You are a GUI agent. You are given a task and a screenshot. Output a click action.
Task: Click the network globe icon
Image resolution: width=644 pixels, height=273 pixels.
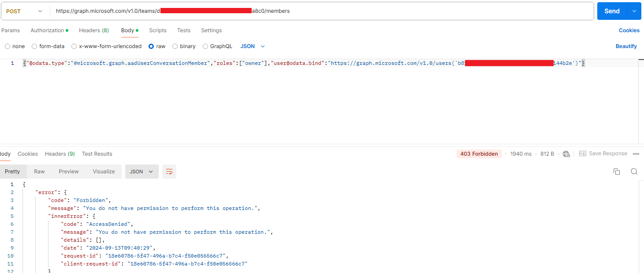(566, 154)
